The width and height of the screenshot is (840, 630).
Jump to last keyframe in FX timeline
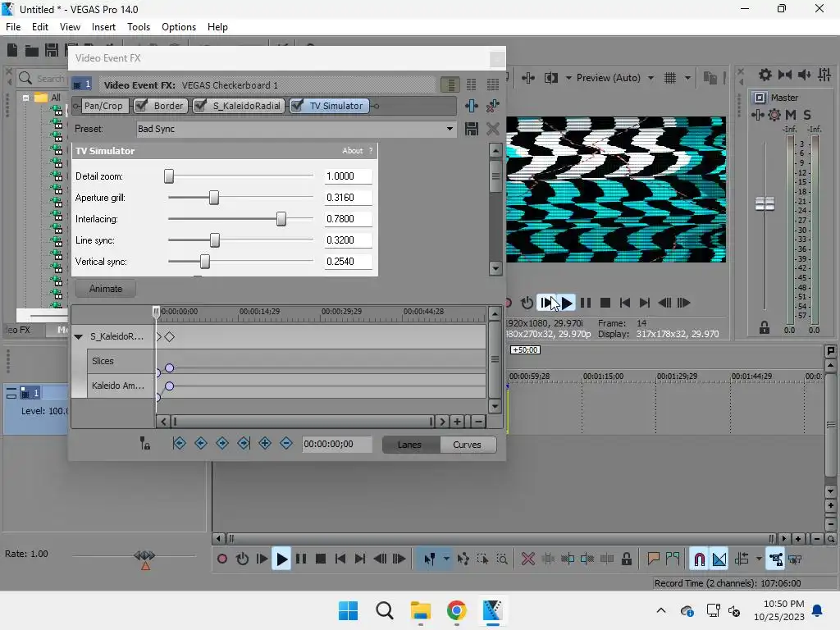(x=244, y=443)
